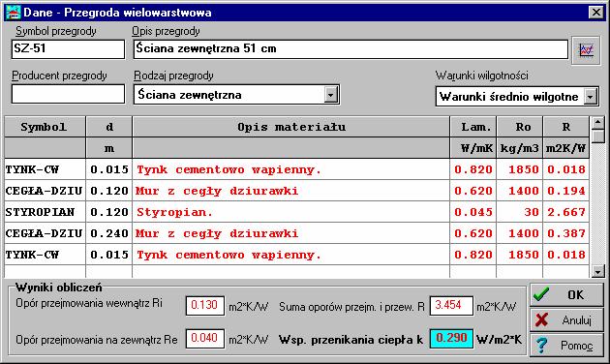This screenshot has height=364, width=610.
Task: Select the Lam. column header
Action: tap(473, 127)
